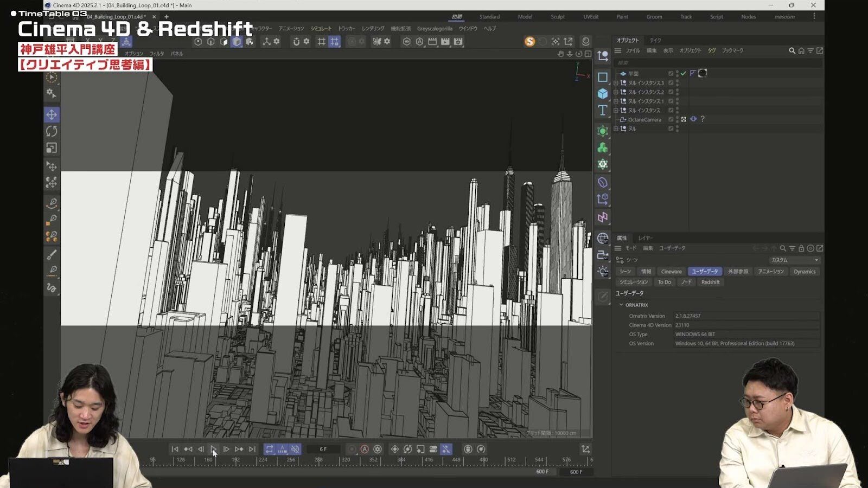Mute sound with the crossed speaker icon
The width and height of the screenshot is (868, 488).
click(x=295, y=449)
